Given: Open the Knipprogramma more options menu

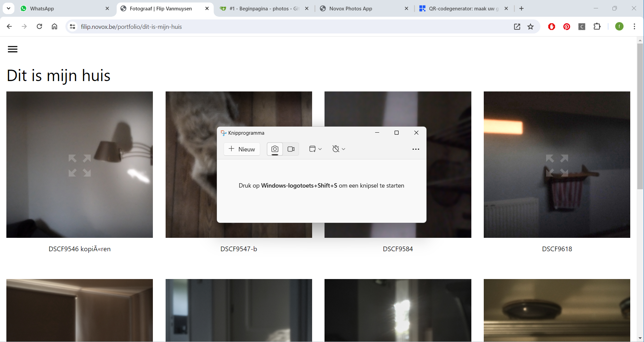Looking at the screenshot, I should 416,149.
